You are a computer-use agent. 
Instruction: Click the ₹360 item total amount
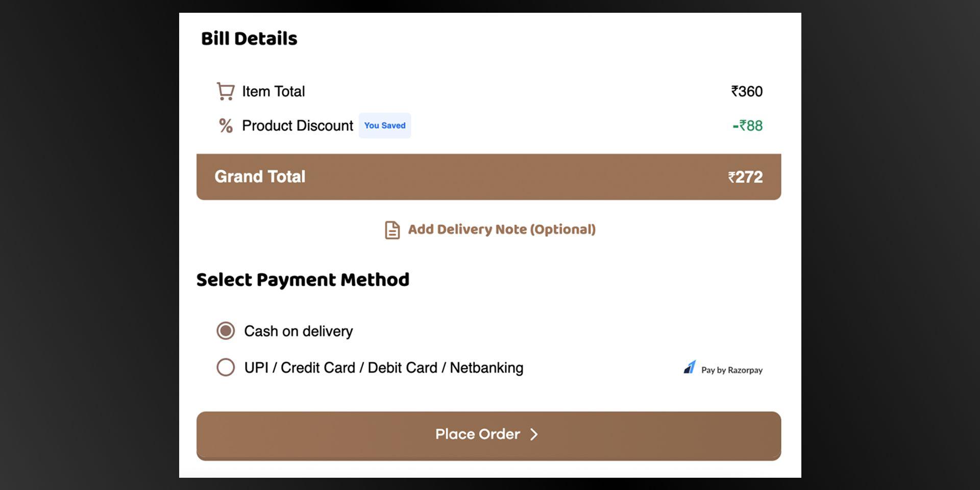pos(747,91)
